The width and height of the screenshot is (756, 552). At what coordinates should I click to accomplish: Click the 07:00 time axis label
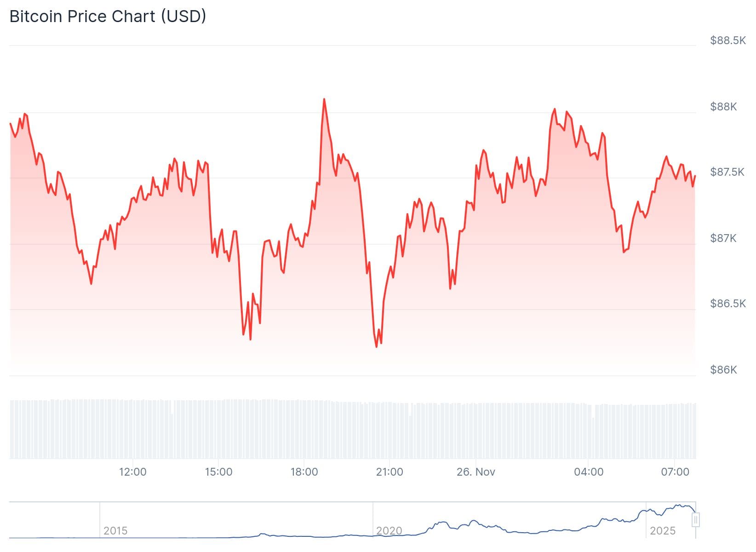(675, 472)
